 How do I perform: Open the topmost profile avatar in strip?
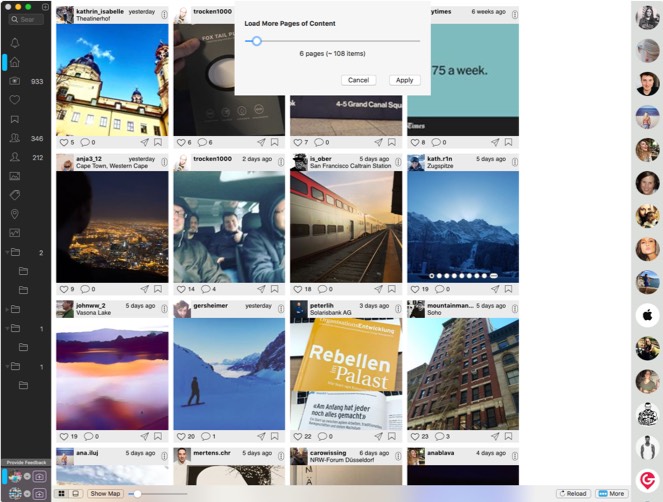point(647,18)
